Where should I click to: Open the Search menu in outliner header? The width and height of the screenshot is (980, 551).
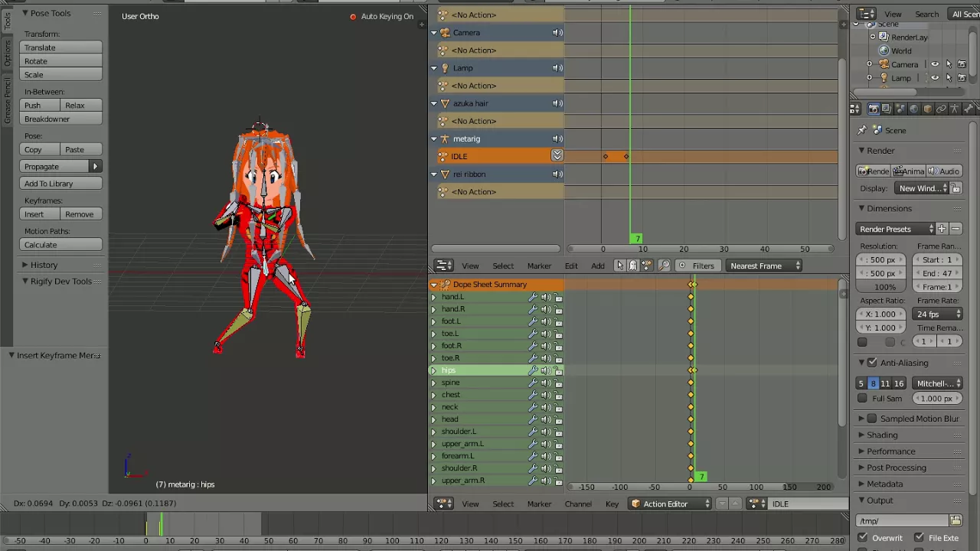pos(926,14)
